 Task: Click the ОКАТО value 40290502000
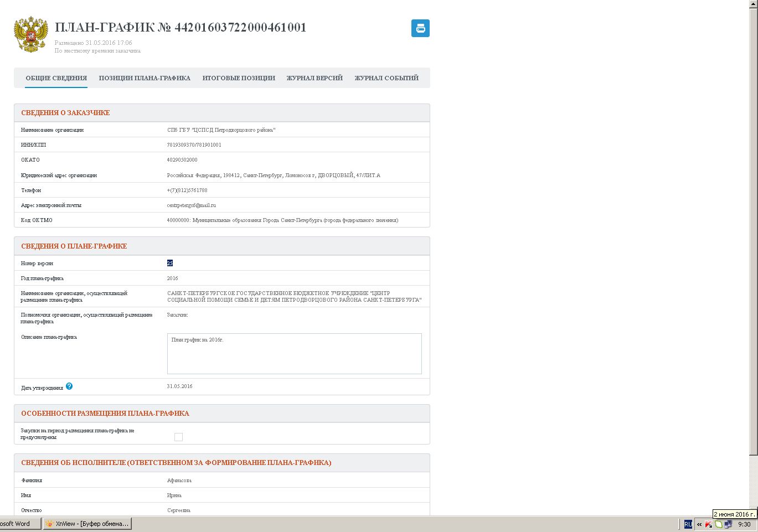point(182,160)
